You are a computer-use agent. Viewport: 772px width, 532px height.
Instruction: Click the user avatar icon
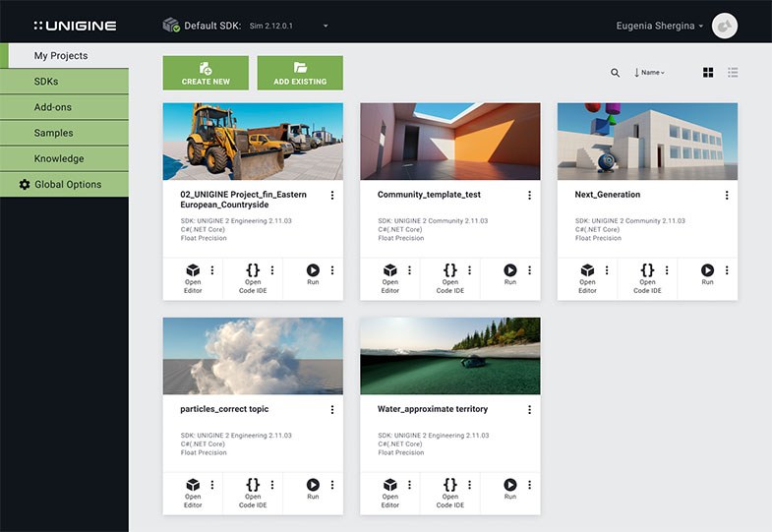click(x=725, y=27)
